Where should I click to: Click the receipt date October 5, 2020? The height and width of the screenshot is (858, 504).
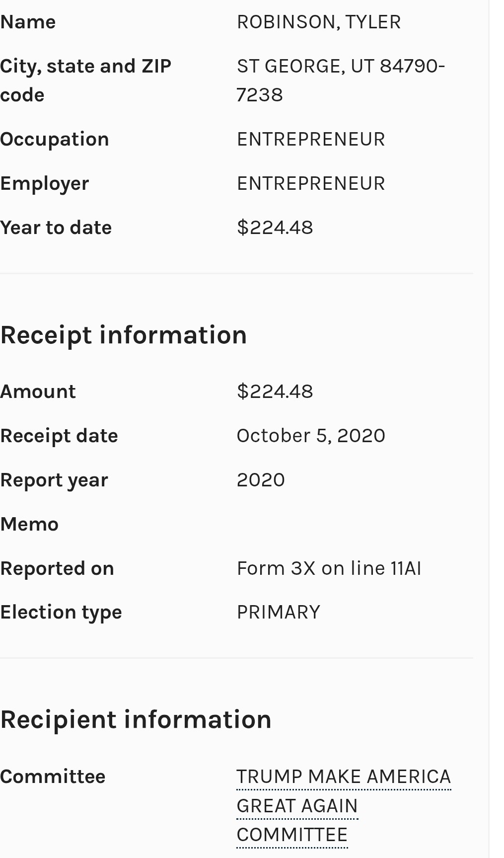tap(310, 436)
